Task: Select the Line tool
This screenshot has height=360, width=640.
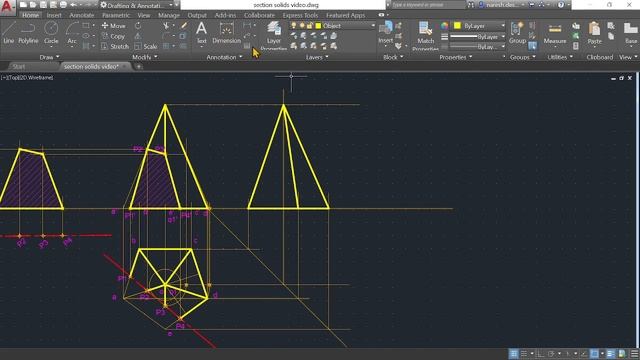Action: [8, 33]
